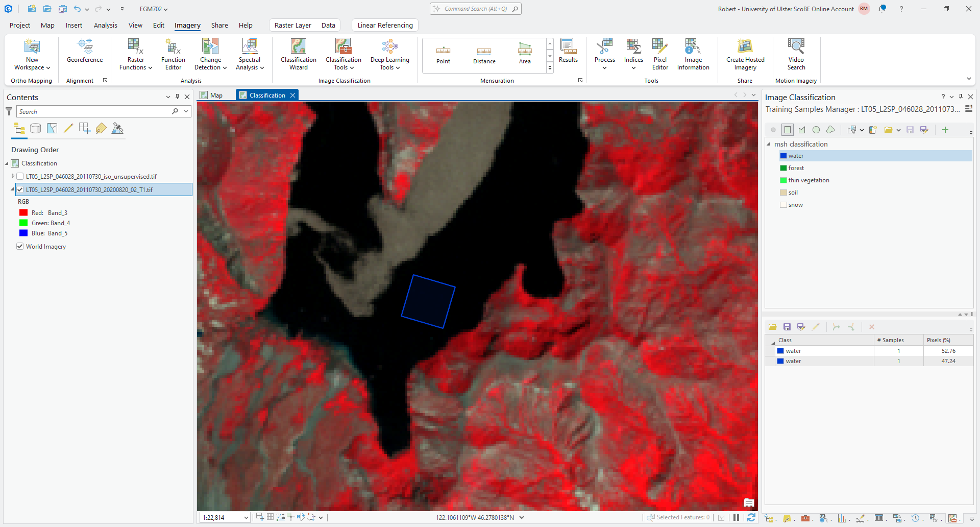This screenshot has height=527, width=980.
Task: Select the forest class
Action: (x=796, y=168)
